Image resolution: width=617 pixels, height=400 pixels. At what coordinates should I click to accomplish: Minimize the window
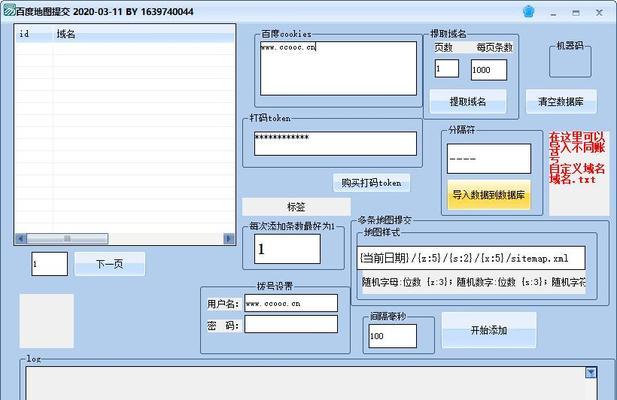[x=553, y=13]
